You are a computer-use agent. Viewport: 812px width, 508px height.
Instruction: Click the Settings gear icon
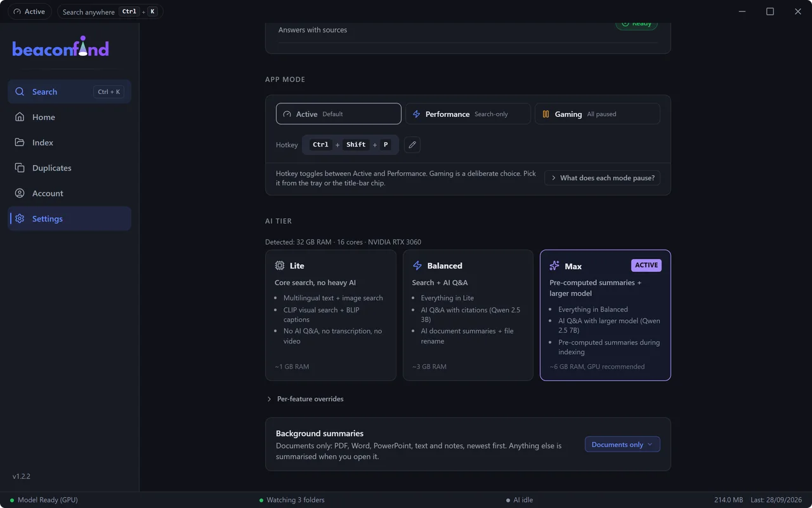20,218
